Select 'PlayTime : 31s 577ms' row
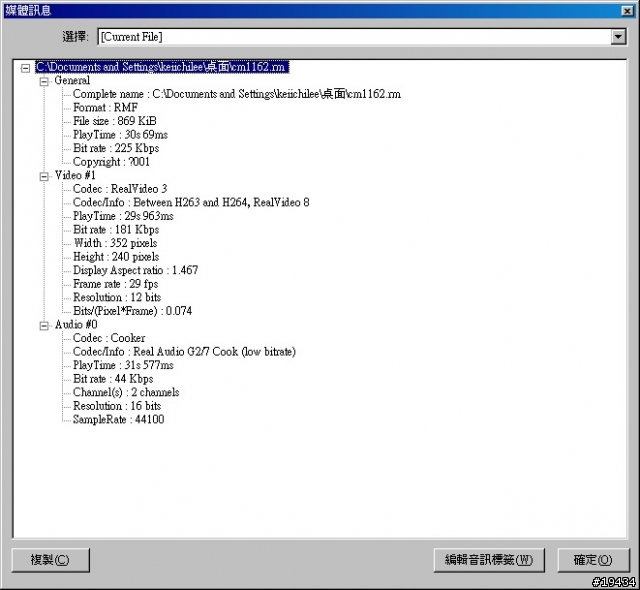 [123, 365]
